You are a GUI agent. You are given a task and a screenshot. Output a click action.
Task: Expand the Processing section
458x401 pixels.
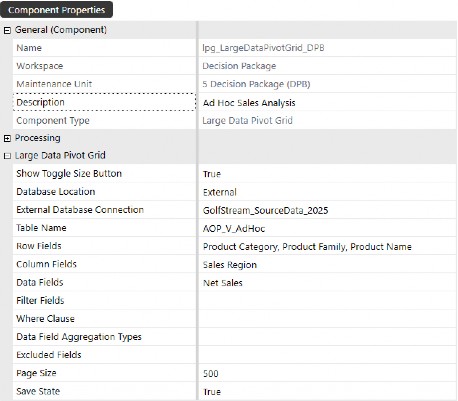pyautogui.click(x=7, y=138)
